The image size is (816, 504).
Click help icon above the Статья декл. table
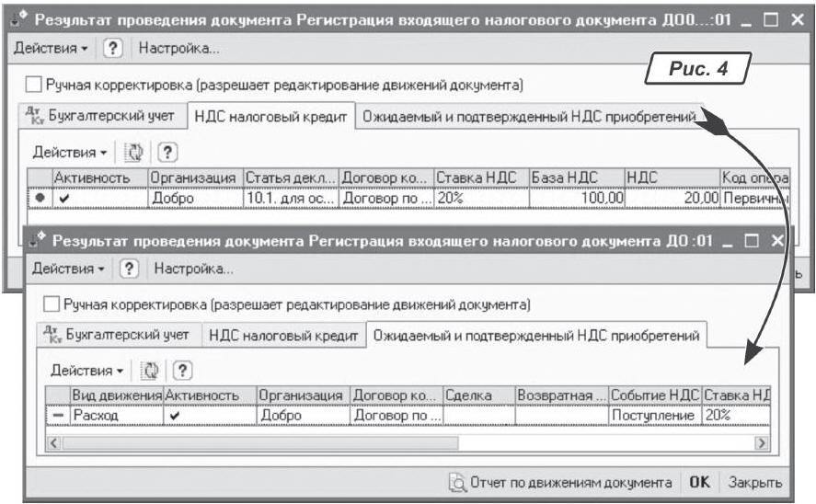(168, 152)
